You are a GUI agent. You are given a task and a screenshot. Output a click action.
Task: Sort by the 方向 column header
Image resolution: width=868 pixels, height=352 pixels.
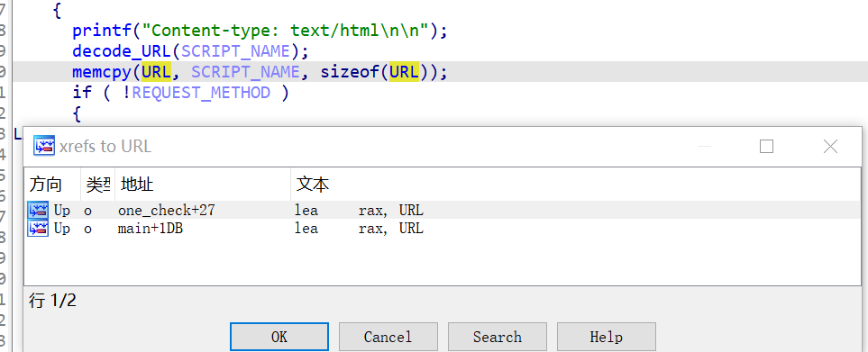pyautogui.click(x=52, y=184)
